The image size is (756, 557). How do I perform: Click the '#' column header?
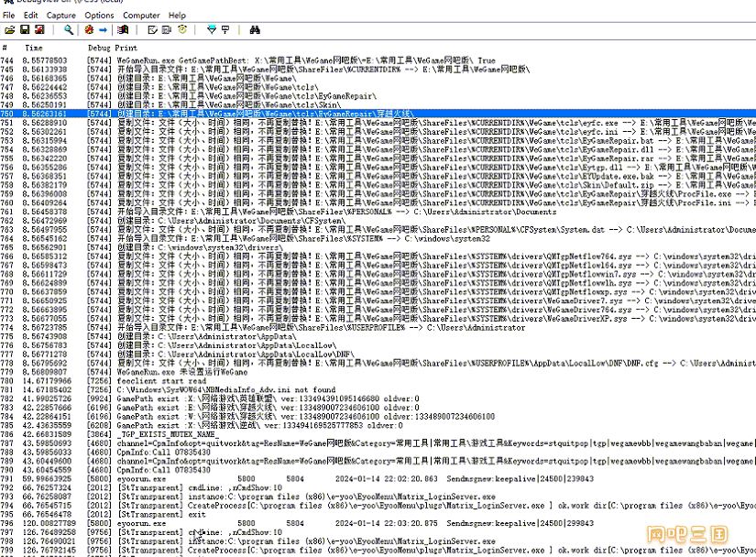click(x=5, y=48)
